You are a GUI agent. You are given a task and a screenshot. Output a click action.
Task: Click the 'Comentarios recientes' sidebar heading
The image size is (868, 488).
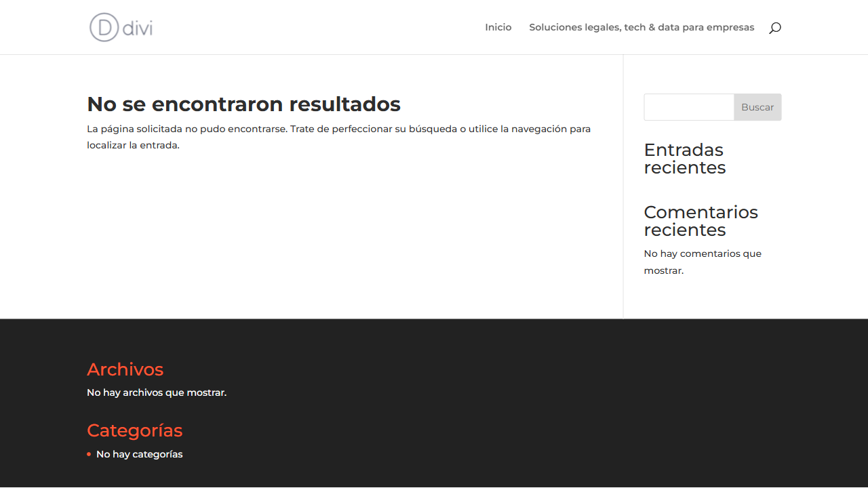(701, 221)
